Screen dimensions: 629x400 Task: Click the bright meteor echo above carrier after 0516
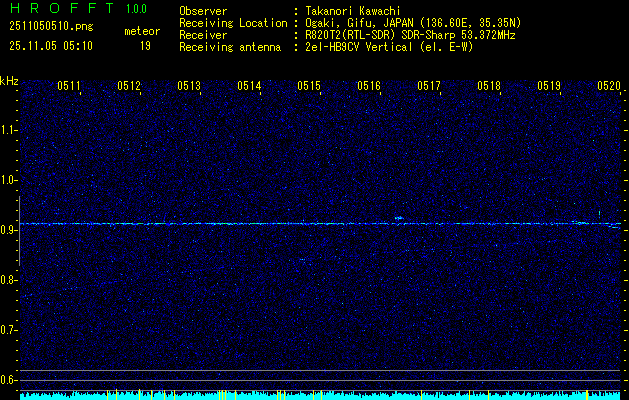[398, 218]
